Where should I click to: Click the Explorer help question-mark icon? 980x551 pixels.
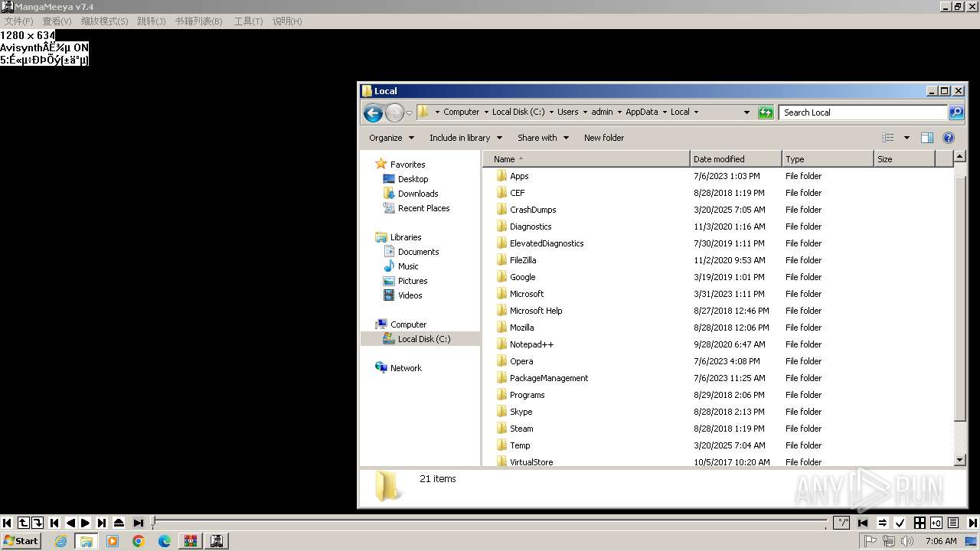tap(949, 138)
